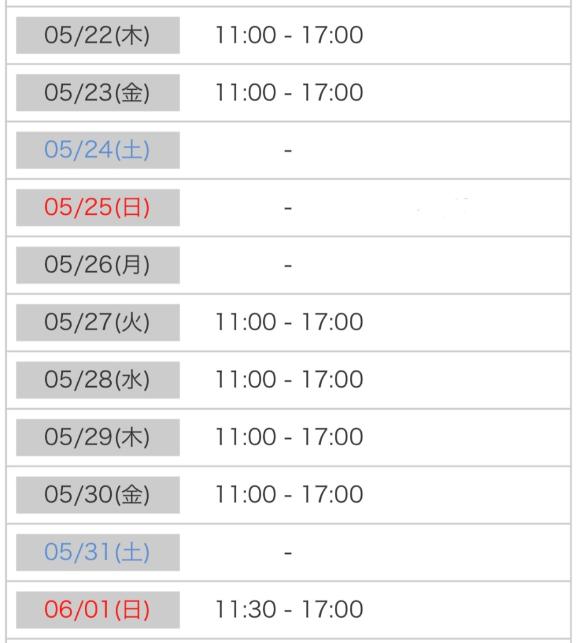Click the red 05/25(日) date label
The width and height of the screenshot is (576, 643).
(98, 207)
